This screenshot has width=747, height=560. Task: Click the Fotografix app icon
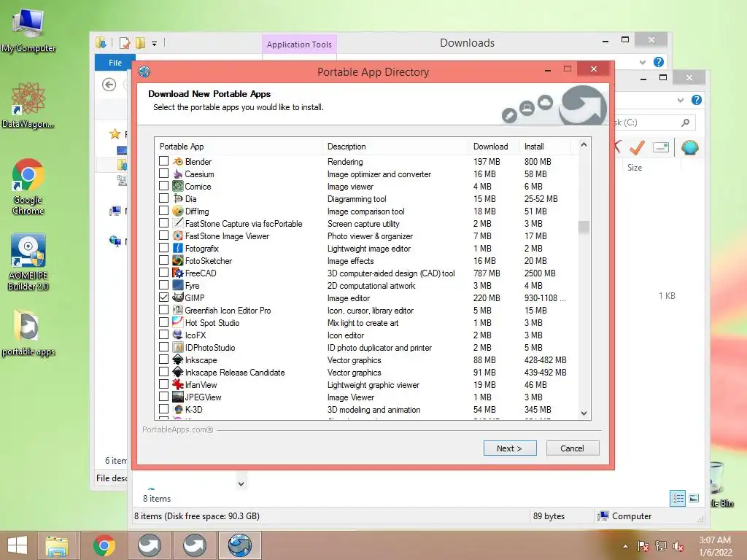click(178, 248)
